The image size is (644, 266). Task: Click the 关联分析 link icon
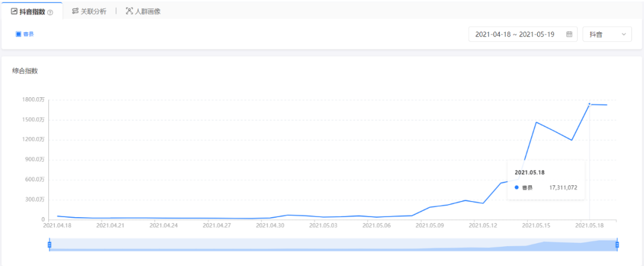pos(75,11)
